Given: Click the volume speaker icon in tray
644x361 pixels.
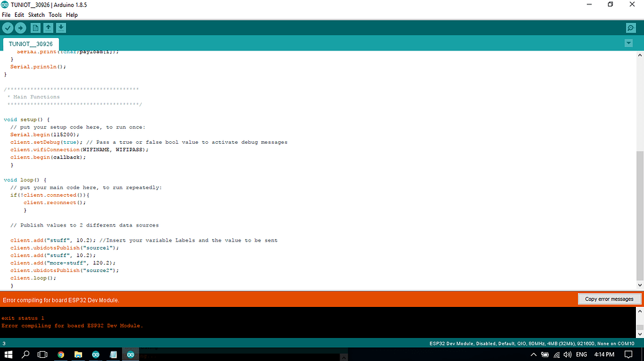Looking at the screenshot, I should click(567, 354).
